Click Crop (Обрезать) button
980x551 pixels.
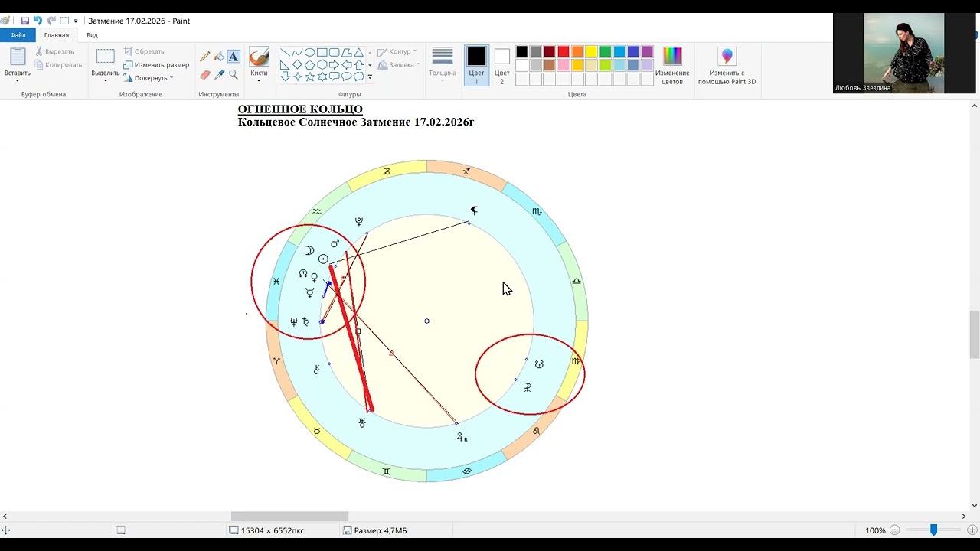(144, 52)
